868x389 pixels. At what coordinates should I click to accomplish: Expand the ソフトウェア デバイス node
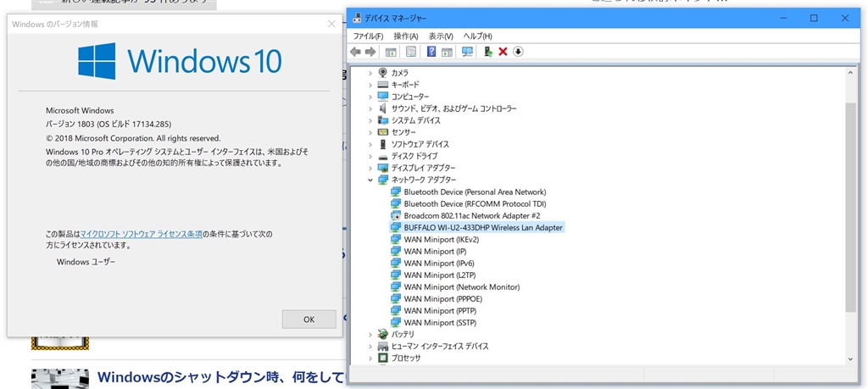[370, 144]
